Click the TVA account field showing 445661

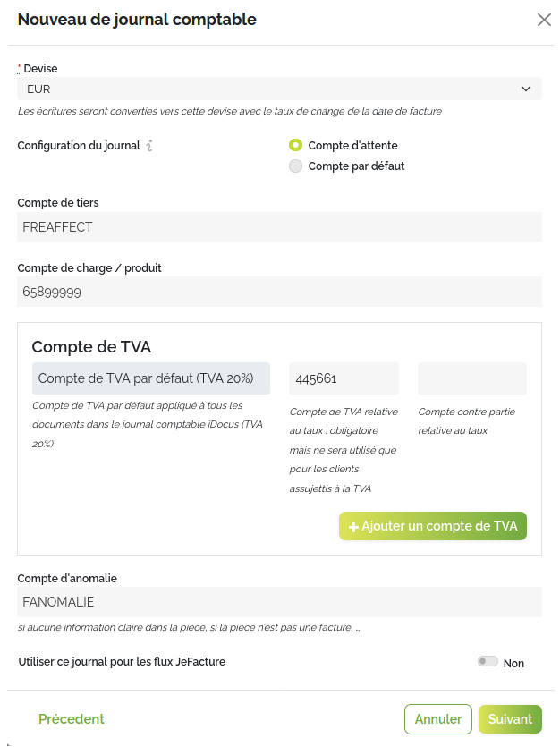[x=344, y=378]
